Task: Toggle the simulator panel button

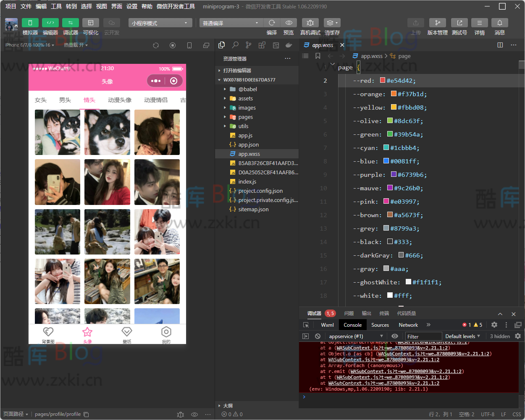Action: coord(30,23)
